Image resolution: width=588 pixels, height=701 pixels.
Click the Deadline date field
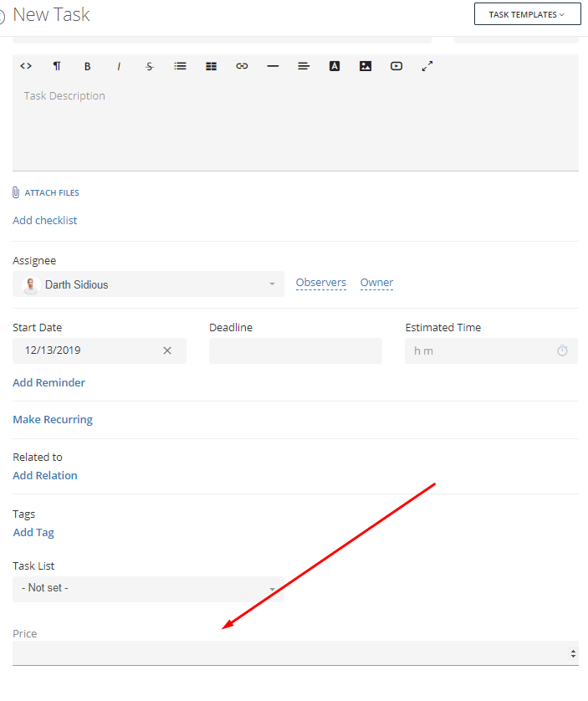pos(295,350)
